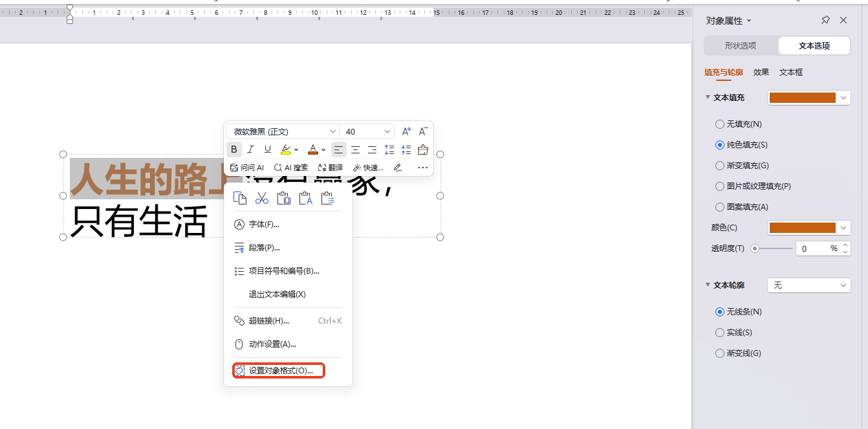Image resolution: width=868 pixels, height=429 pixels.
Task: Choose 超链接(H)... menu item
Action: point(288,321)
